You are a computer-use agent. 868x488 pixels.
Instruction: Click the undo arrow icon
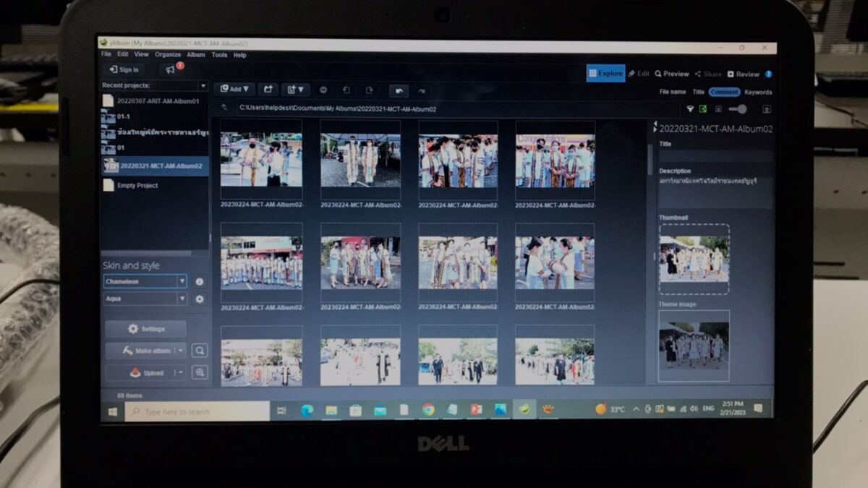point(399,90)
